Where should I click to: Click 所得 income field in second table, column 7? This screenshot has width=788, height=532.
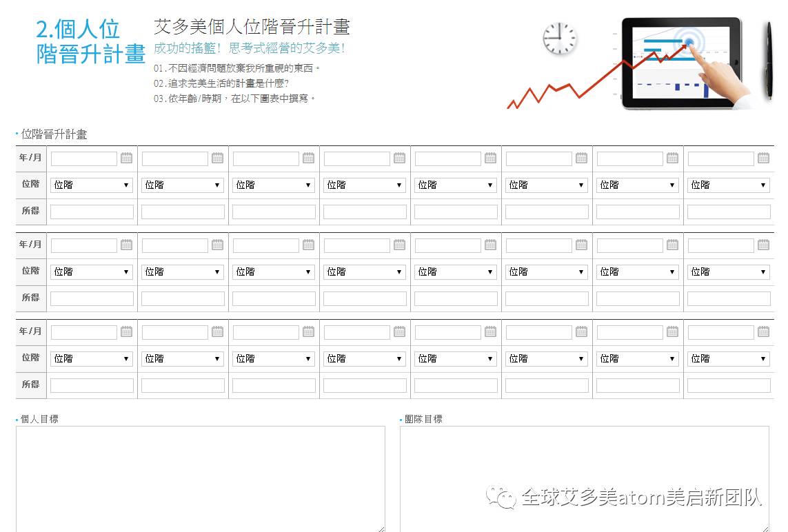pyautogui.click(x=638, y=298)
